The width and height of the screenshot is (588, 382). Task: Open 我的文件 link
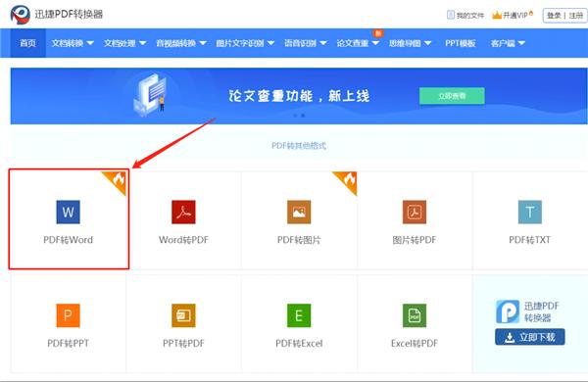click(469, 16)
